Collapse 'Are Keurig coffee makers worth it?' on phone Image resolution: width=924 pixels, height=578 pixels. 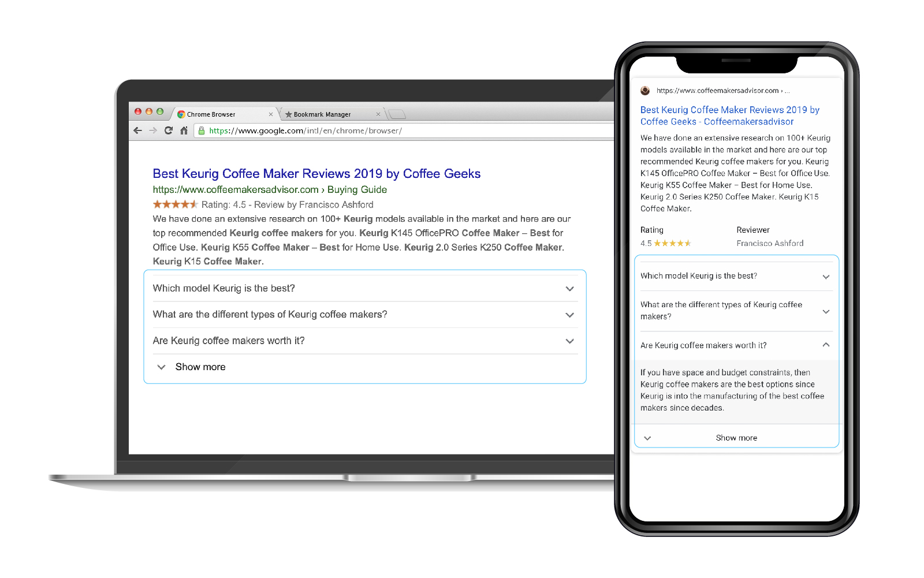[736, 345]
